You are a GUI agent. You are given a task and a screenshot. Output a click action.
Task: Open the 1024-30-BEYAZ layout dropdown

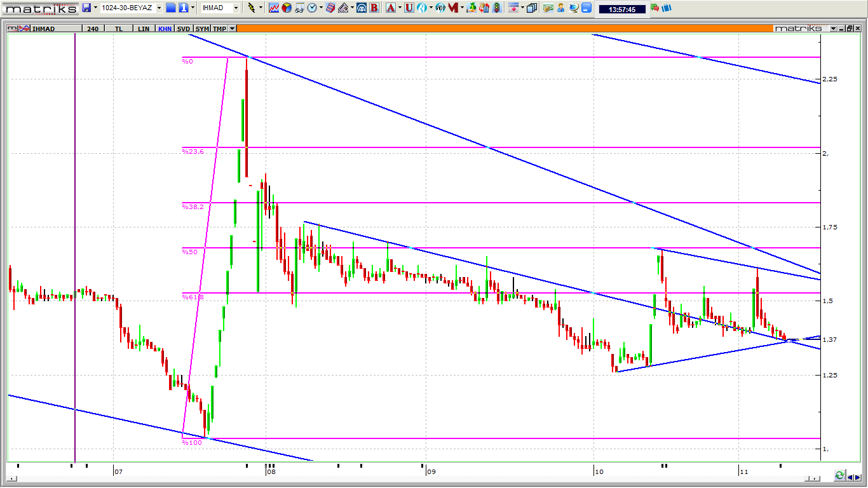[x=159, y=8]
